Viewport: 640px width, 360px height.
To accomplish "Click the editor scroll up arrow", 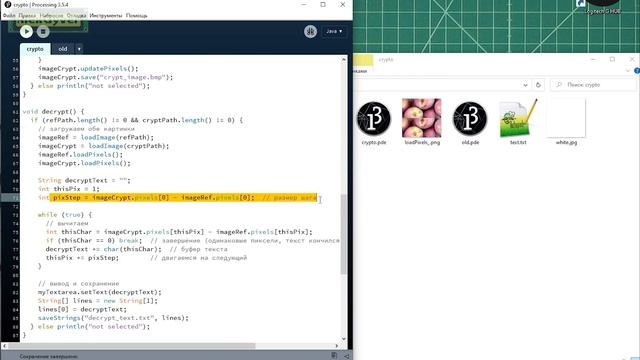I will [343, 60].
